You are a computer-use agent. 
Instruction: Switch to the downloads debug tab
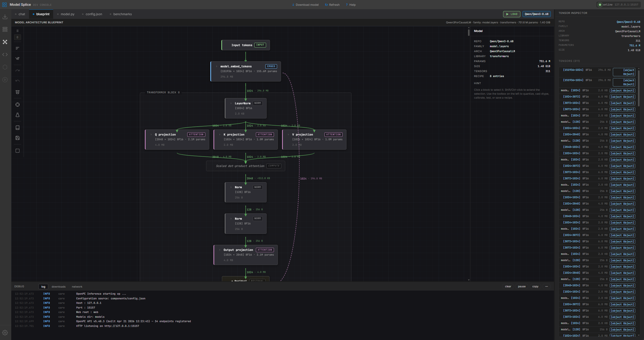[59, 287]
